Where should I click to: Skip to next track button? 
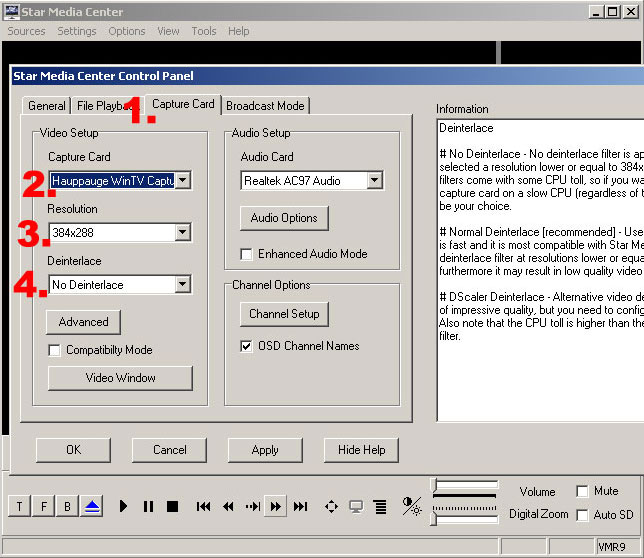tap(300, 507)
